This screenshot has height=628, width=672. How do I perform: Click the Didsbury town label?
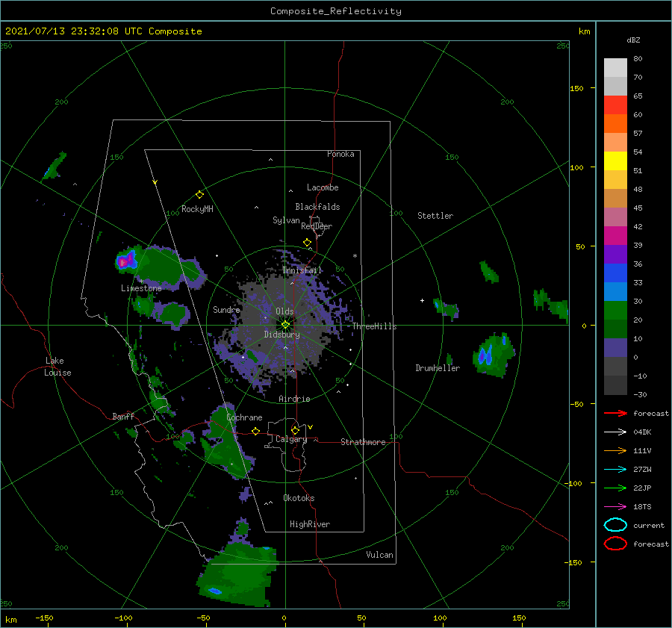(282, 335)
